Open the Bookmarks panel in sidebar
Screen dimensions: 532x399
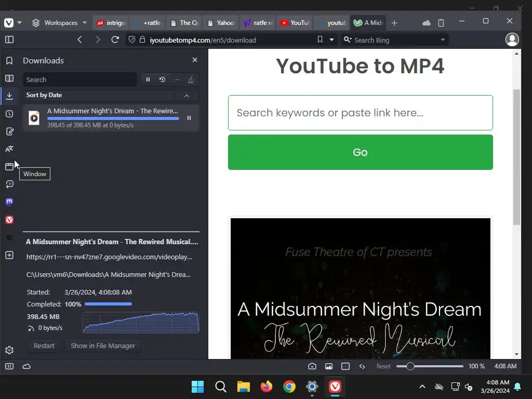(x=9, y=61)
